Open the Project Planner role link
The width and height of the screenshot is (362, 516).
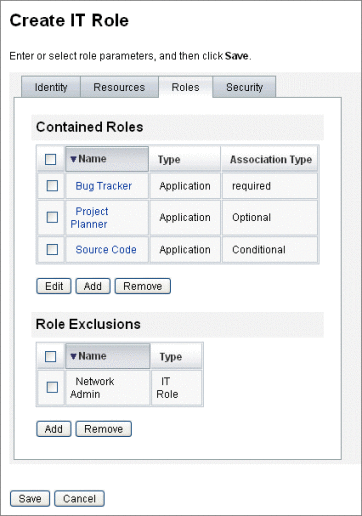[89, 218]
